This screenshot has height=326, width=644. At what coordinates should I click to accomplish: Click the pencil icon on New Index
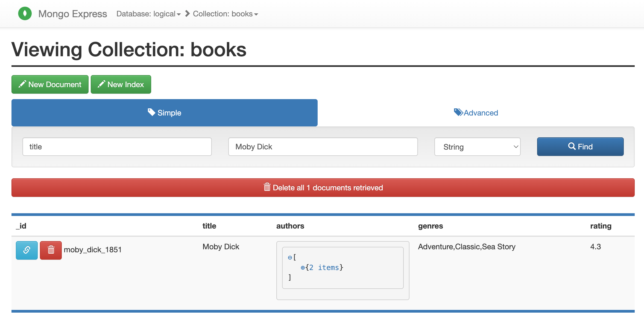(x=101, y=84)
